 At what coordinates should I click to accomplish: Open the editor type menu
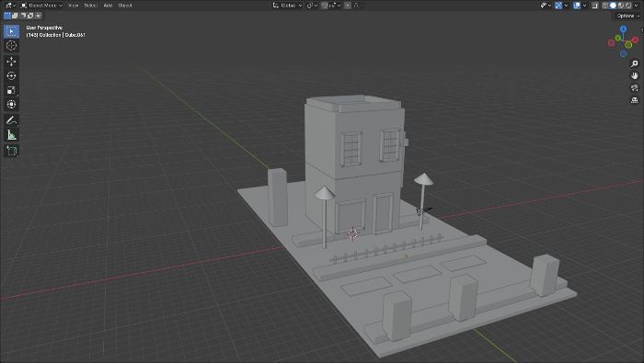click(x=10, y=6)
